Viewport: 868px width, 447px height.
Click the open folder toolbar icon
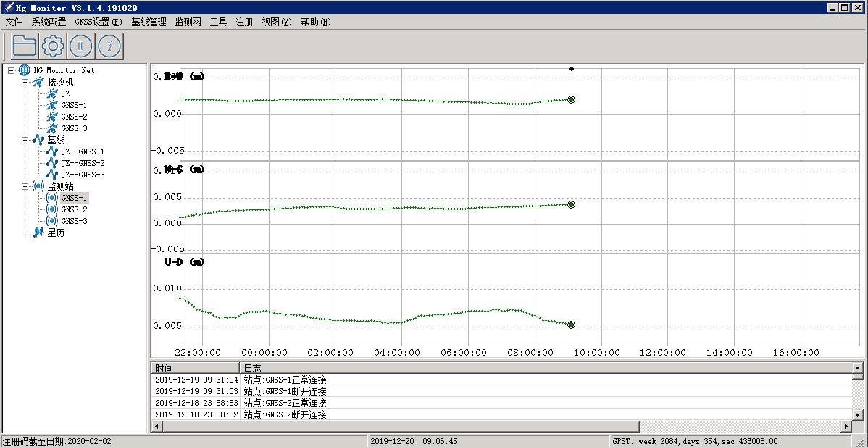25,46
